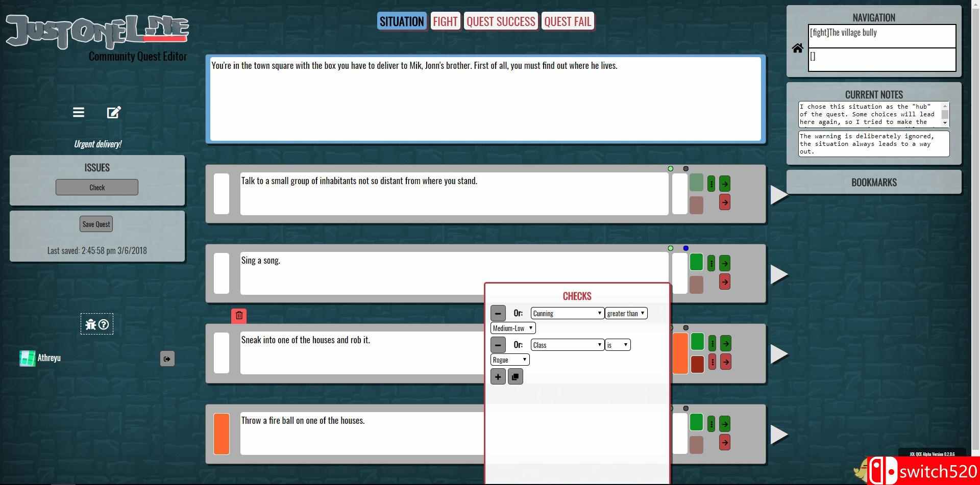Click the logout icon next to Athreyu
Image resolution: width=980 pixels, height=485 pixels.
(167, 359)
